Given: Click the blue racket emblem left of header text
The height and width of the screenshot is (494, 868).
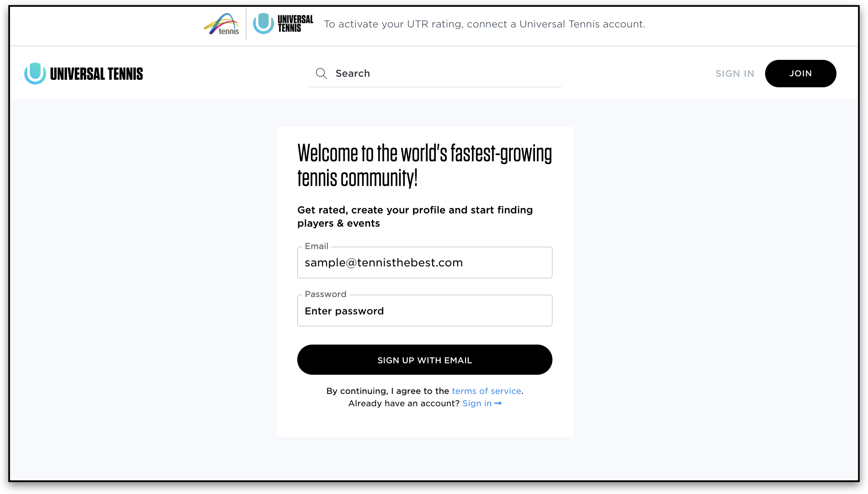Looking at the screenshot, I should pyautogui.click(x=34, y=72).
